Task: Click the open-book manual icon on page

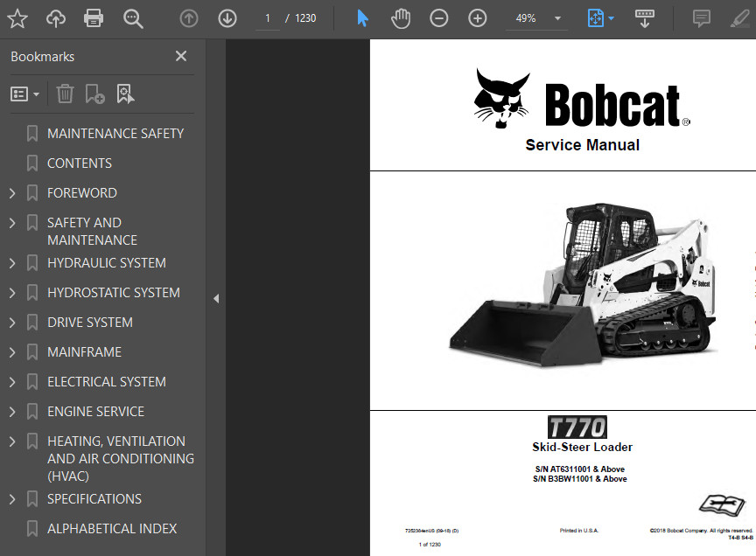Action: pyautogui.click(x=722, y=505)
